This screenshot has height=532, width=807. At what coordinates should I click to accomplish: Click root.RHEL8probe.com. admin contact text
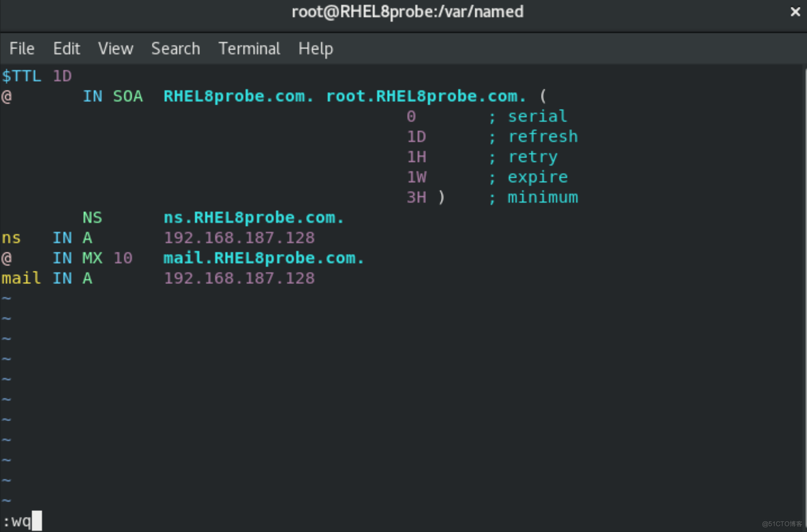tap(426, 96)
